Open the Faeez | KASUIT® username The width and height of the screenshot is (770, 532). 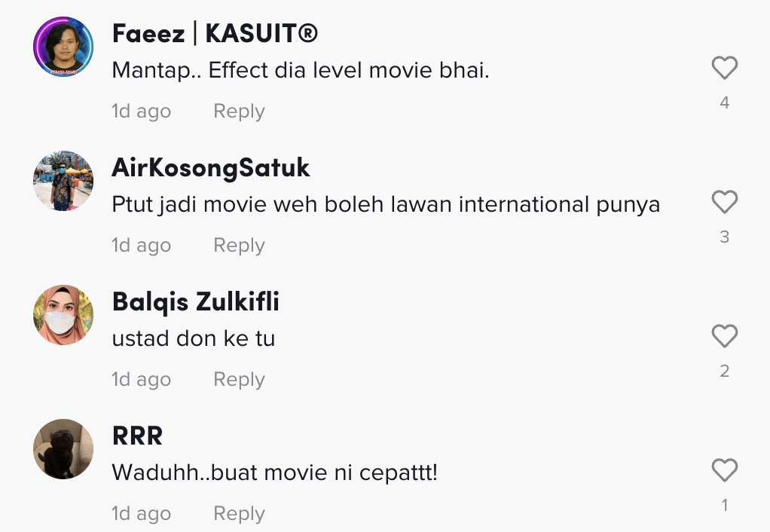(215, 34)
